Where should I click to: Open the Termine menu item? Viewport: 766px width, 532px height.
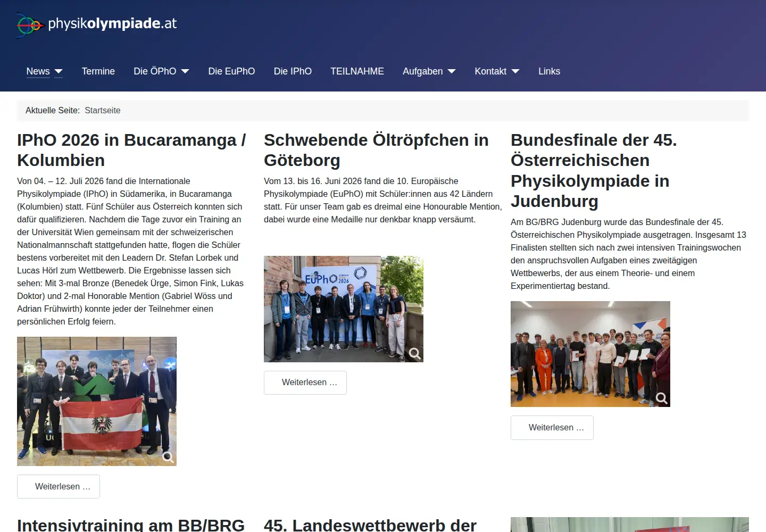coord(98,71)
